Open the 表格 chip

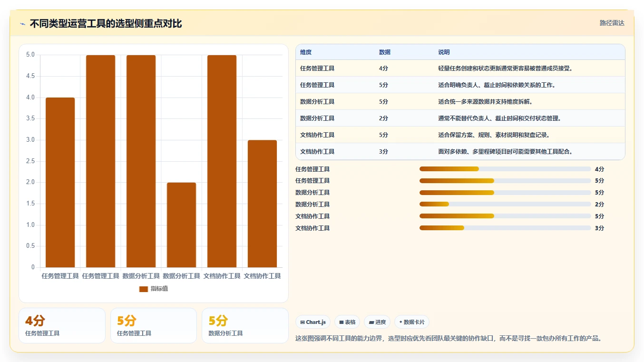click(x=347, y=322)
